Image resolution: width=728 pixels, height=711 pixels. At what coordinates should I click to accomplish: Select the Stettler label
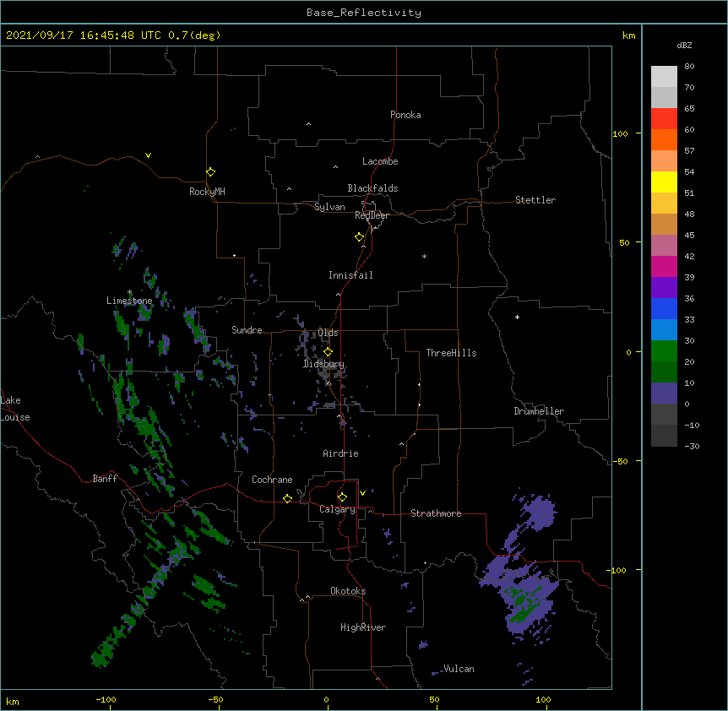(535, 200)
